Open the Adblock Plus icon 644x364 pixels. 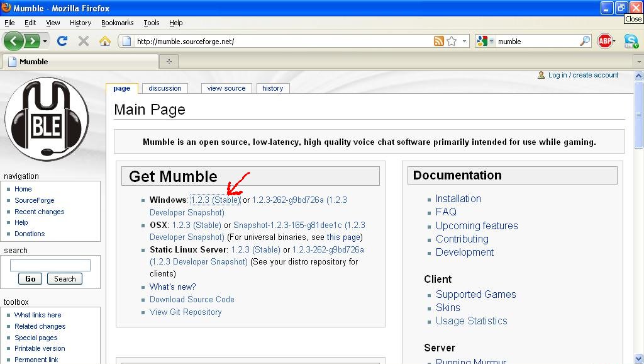coord(604,41)
